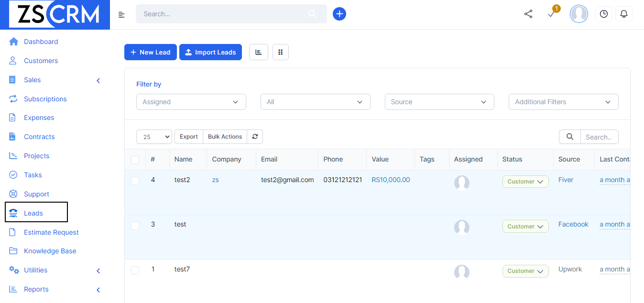
Task: Open the Customer status dropdown for test2
Action: click(525, 182)
